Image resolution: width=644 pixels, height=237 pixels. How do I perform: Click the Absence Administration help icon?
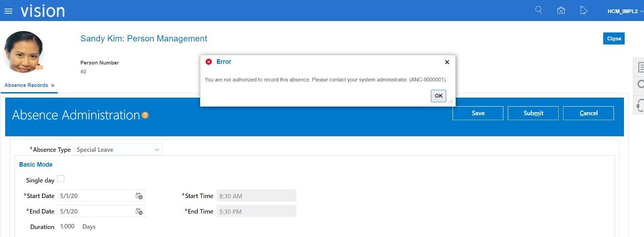point(145,115)
